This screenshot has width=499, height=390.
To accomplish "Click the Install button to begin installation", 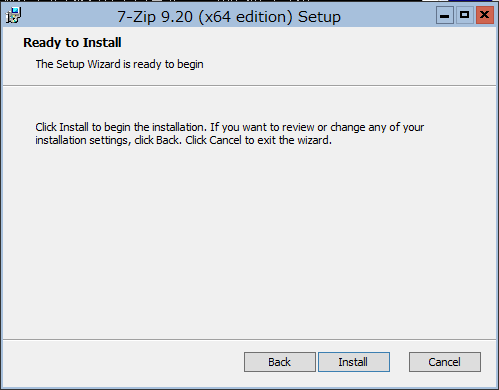I will coord(354,362).
